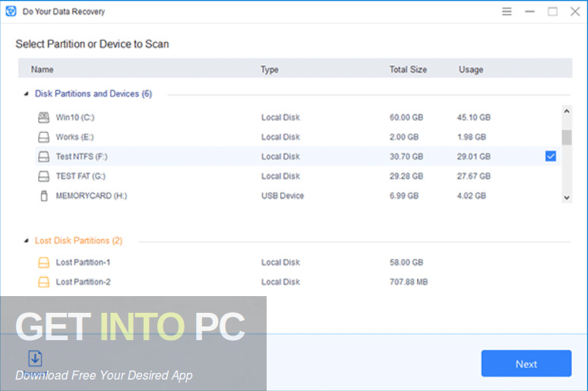Maximize the Do Your Data Recovery window
588x391 pixels.
[552, 11]
